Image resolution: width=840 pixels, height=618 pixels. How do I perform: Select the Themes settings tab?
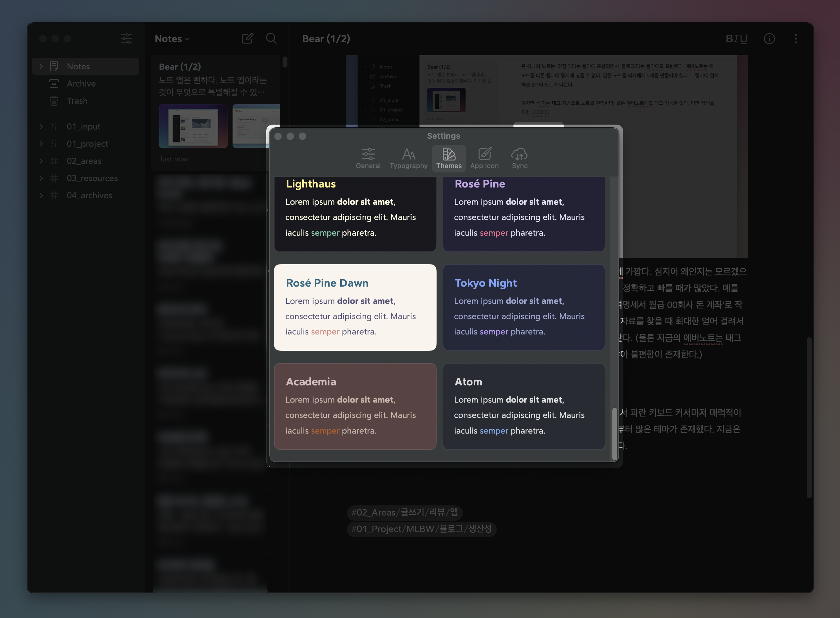pyautogui.click(x=449, y=158)
